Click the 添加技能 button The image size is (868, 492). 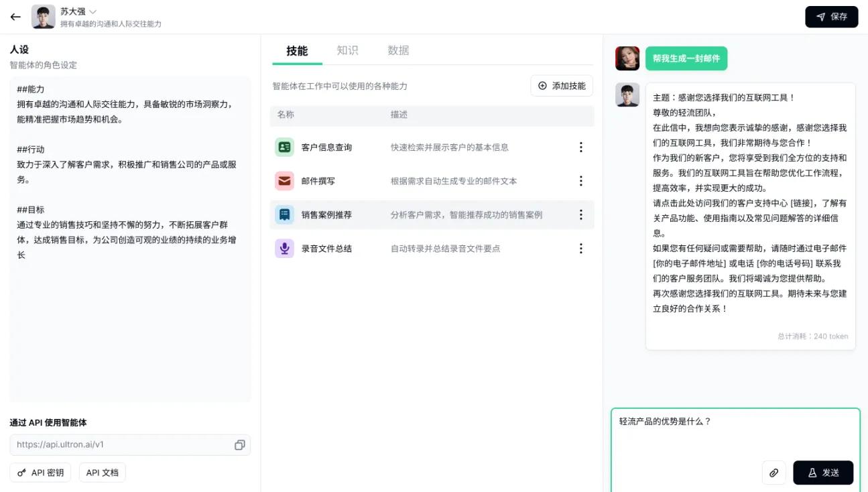[x=562, y=86]
